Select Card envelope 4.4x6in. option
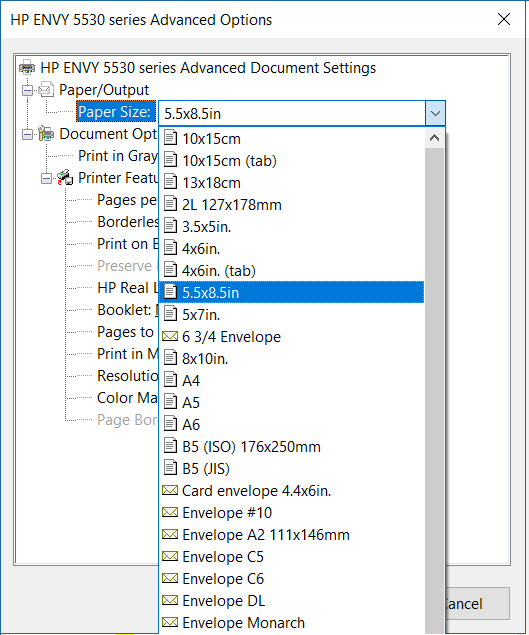 click(x=292, y=490)
